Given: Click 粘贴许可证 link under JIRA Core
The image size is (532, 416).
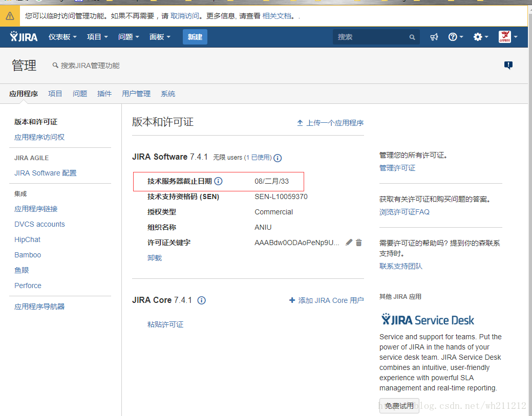Looking at the screenshot, I should 165,324.
